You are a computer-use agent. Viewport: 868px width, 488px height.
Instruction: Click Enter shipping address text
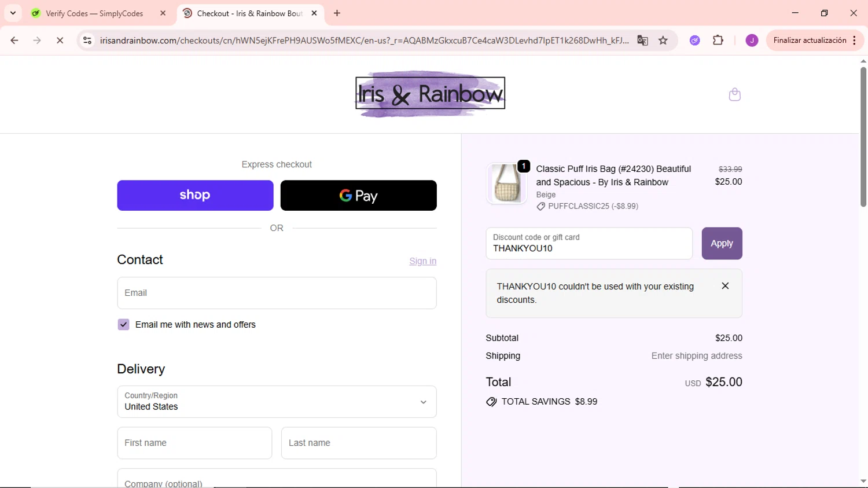tap(697, 356)
